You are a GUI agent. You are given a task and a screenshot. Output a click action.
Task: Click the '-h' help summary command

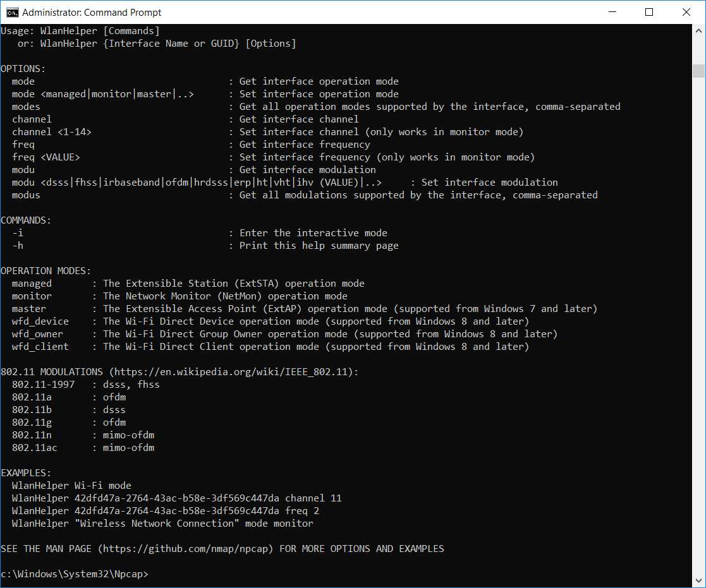tap(18, 246)
